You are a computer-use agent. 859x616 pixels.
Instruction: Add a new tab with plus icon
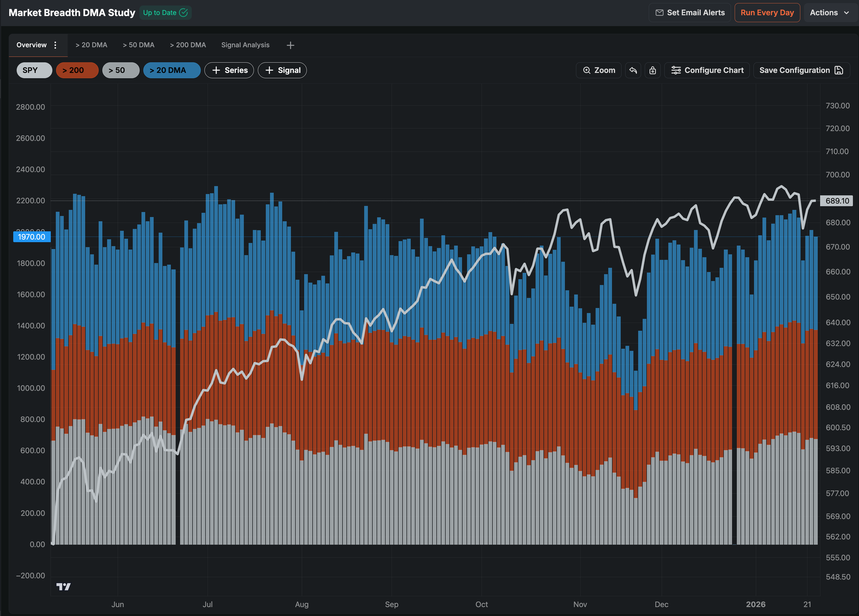point(290,45)
